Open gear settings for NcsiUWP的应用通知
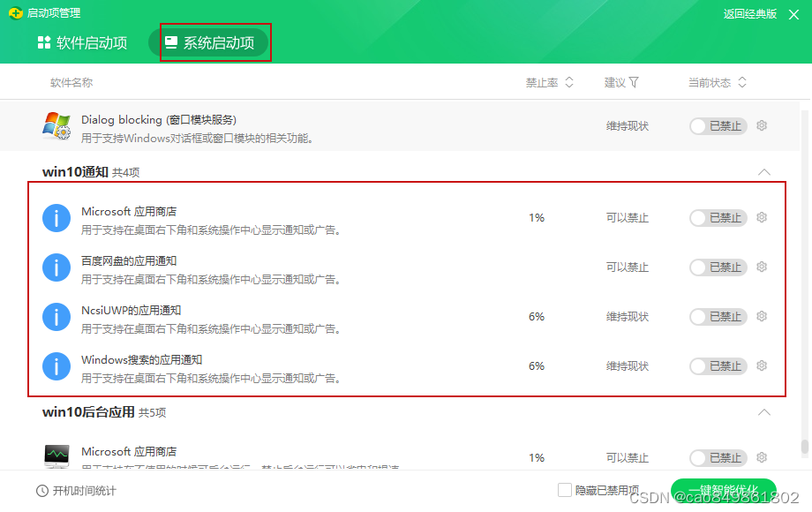Viewport: 812px width, 512px height. click(x=761, y=316)
